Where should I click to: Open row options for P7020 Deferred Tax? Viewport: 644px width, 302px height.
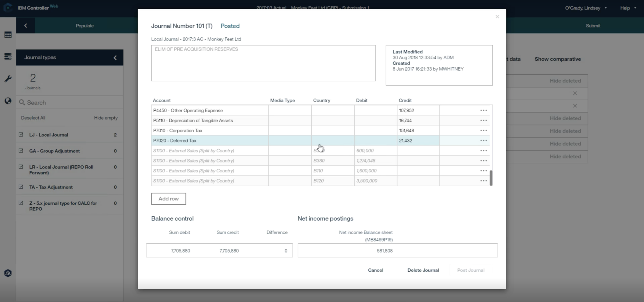483,141
